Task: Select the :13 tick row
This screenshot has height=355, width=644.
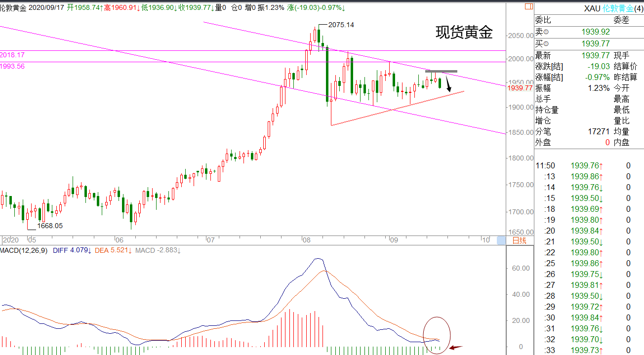Action: click(x=589, y=177)
